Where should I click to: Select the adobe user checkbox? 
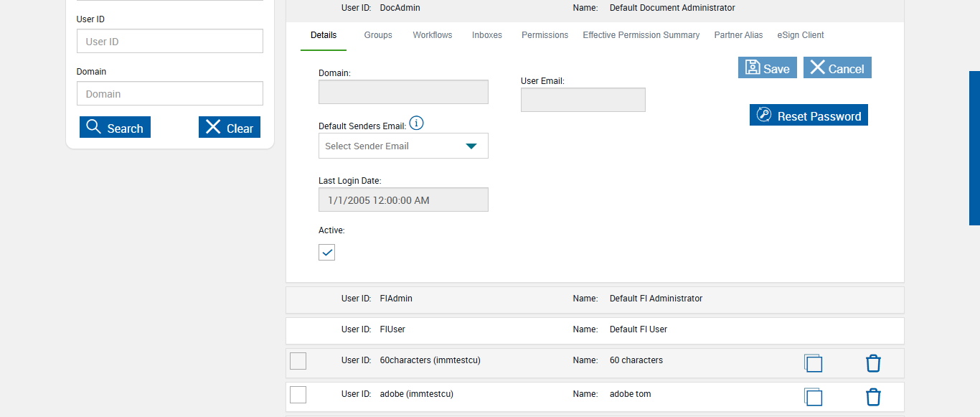click(298, 395)
